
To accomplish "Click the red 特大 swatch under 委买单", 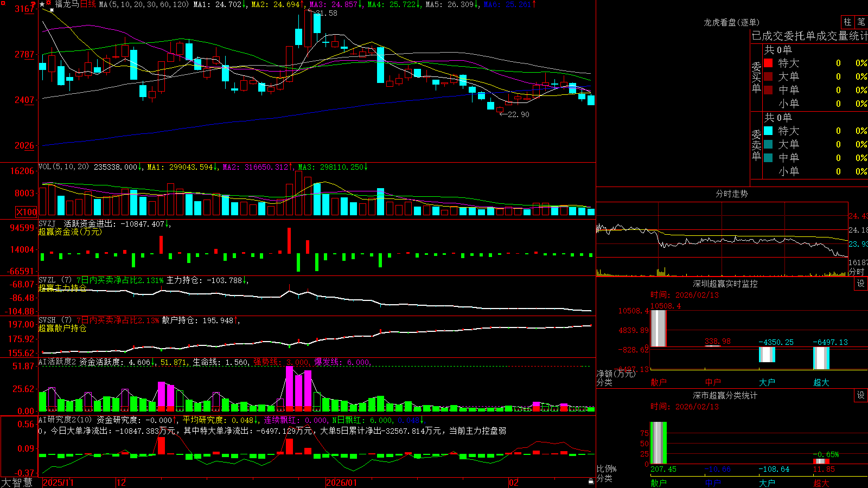I will (x=768, y=63).
